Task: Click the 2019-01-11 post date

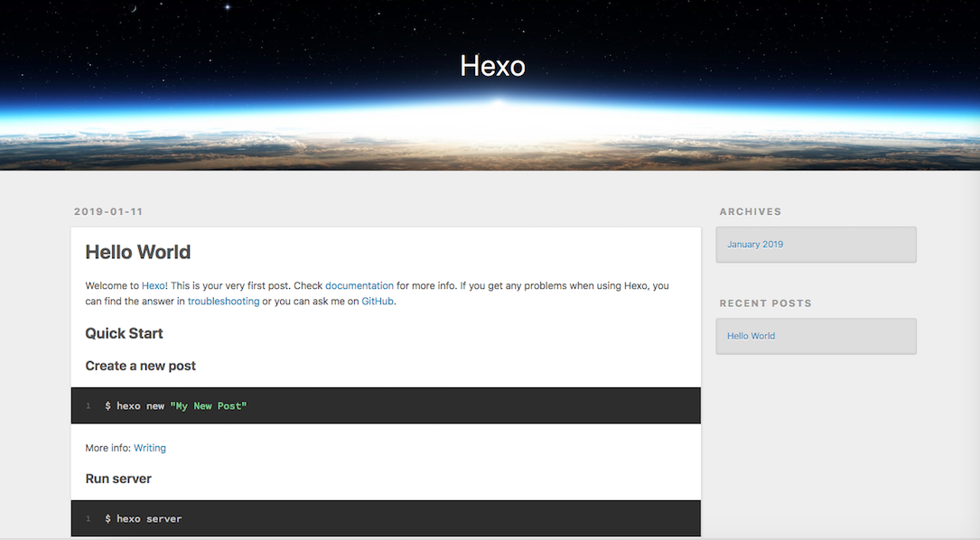Action: click(108, 212)
